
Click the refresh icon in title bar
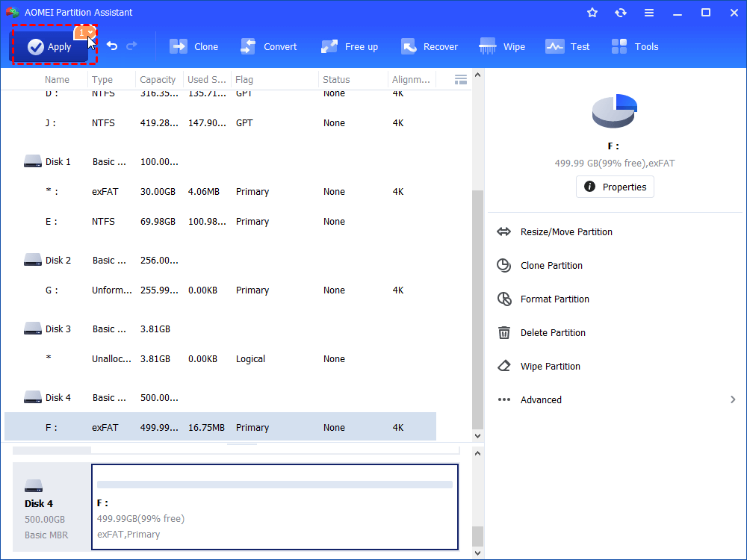[620, 13]
